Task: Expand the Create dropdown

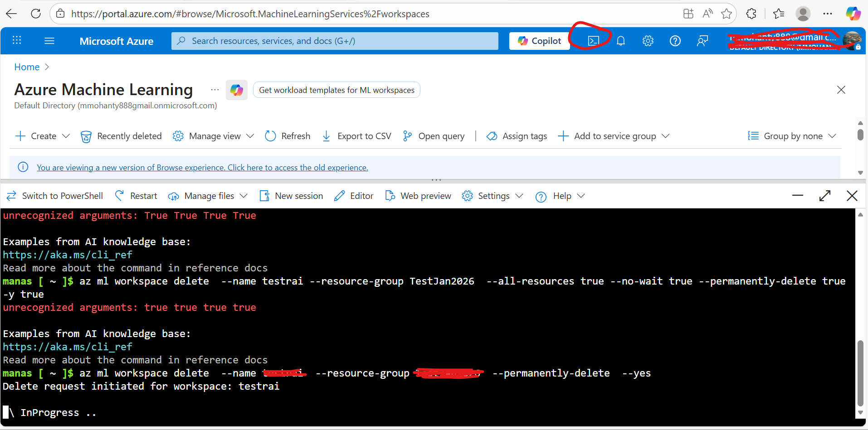Action: pos(43,136)
